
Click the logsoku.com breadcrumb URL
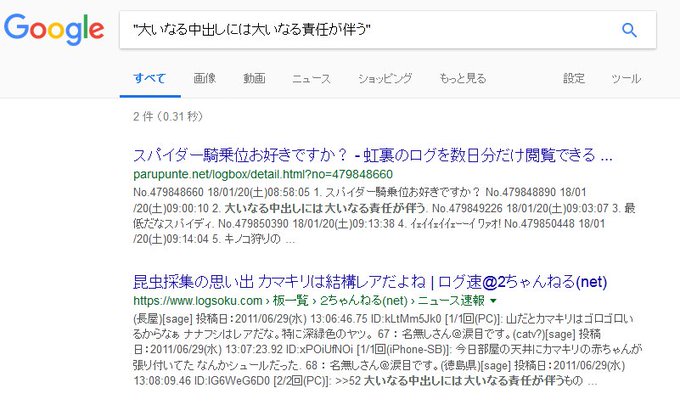click(309, 300)
